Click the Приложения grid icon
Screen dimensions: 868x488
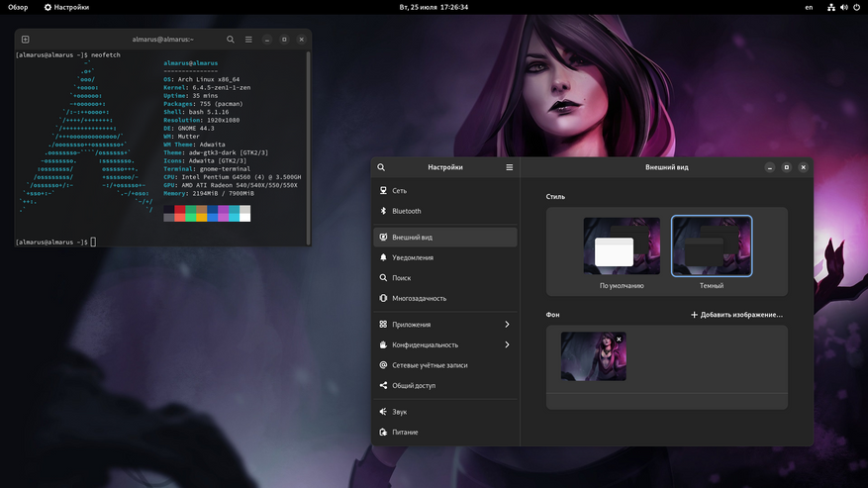383,324
